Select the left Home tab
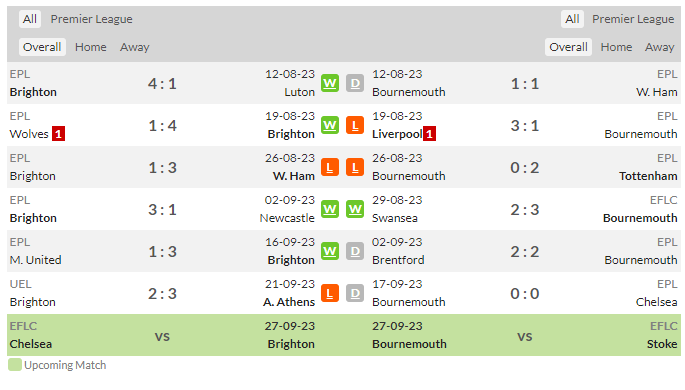 tap(90, 47)
